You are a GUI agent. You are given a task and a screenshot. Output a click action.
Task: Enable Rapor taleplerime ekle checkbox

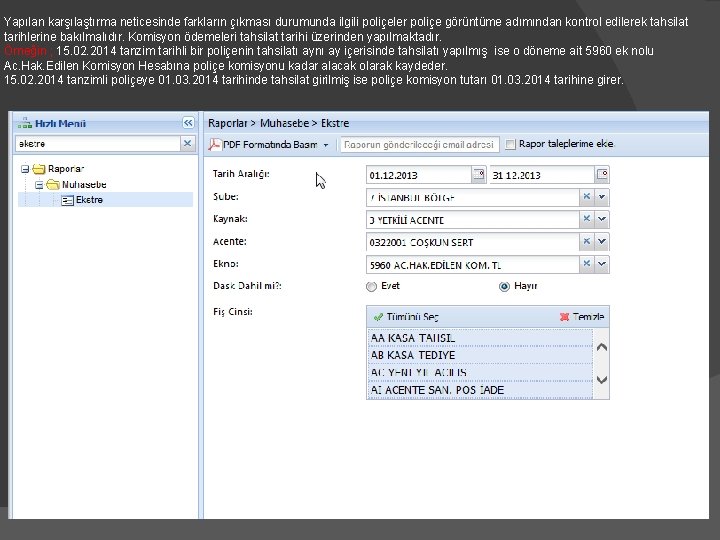pyautogui.click(x=510, y=144)
